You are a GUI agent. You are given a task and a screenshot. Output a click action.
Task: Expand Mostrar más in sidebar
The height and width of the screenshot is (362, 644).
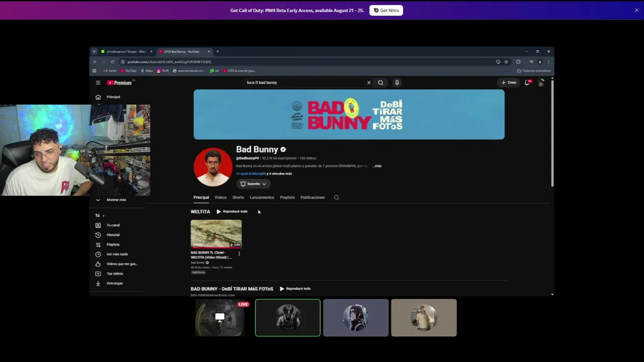tap(116, 200)
